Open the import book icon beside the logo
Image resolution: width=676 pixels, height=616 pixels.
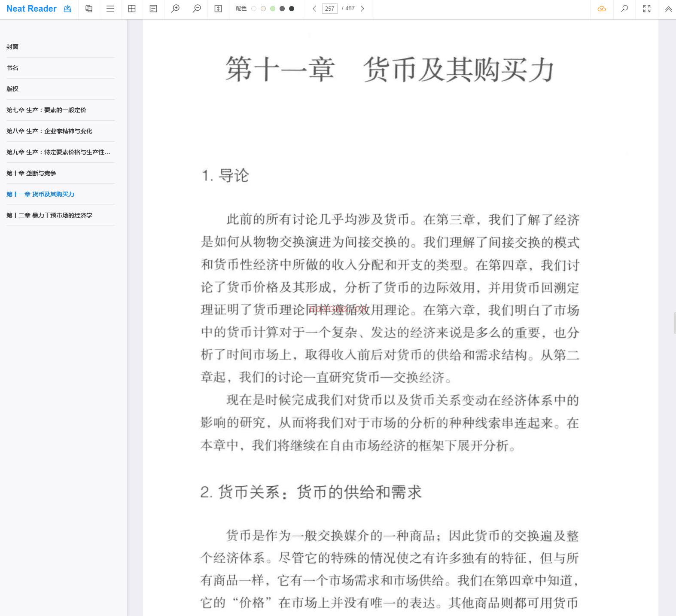coord(67,9)
